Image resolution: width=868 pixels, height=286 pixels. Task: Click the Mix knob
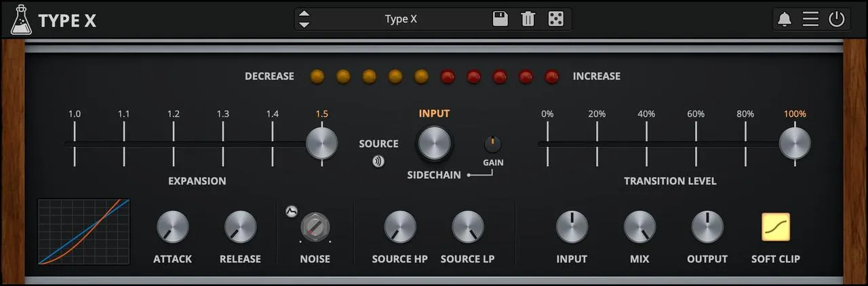(639, 227)
